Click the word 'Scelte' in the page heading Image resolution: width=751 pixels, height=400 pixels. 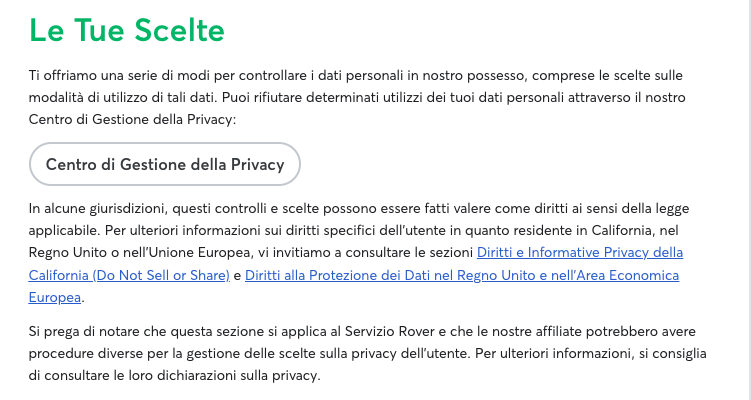coord(180,30)
